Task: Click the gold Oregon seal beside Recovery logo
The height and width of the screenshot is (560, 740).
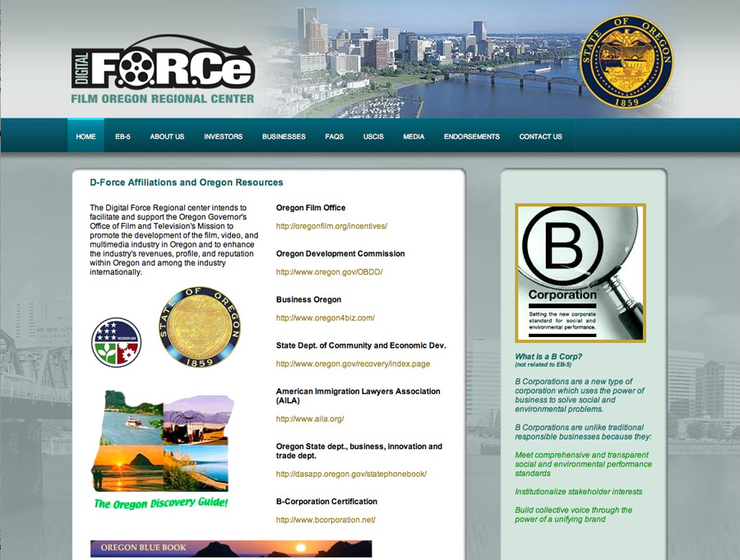Action: [x=200, y=326]
